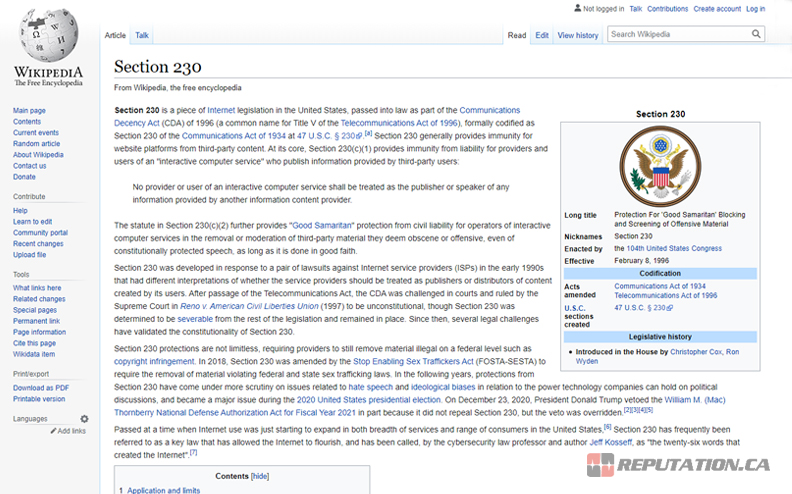The height and width of the screenshot is (494, 792).
Task: Click the Log in link
Action: click(x=755, y=9)
